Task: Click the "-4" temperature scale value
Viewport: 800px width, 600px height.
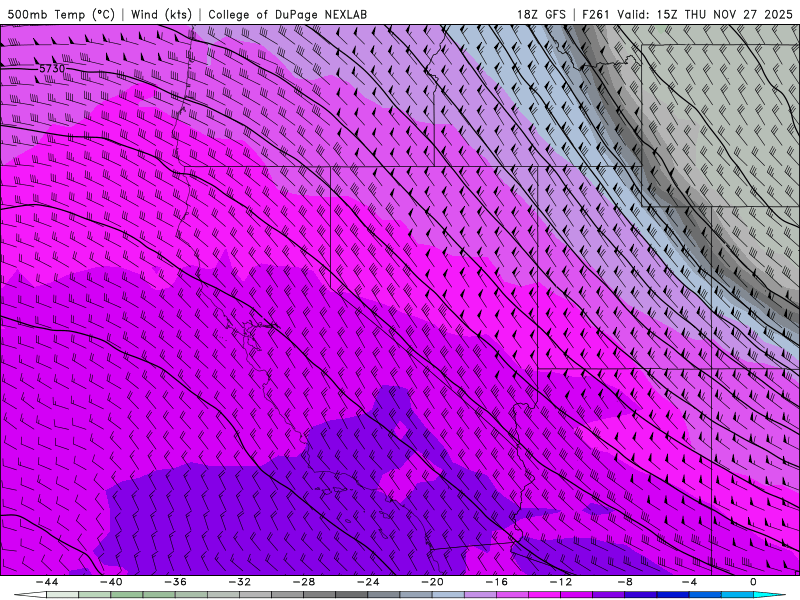Action: pyautogui.click(x=689, y=582)
